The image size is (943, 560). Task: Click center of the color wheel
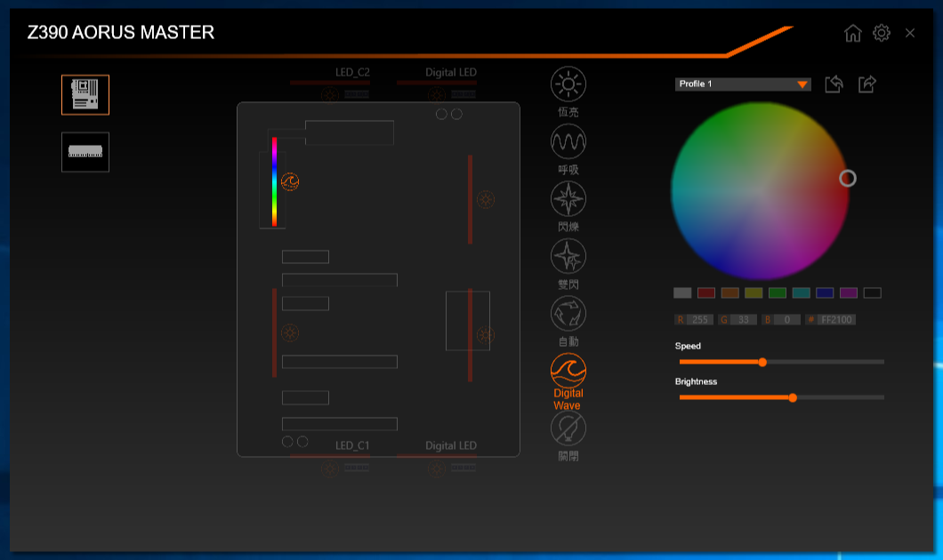coord(760,191)
